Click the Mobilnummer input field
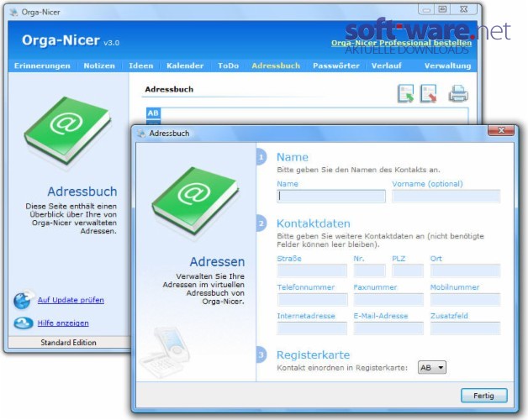528x420 pixels. coord(466,300)
